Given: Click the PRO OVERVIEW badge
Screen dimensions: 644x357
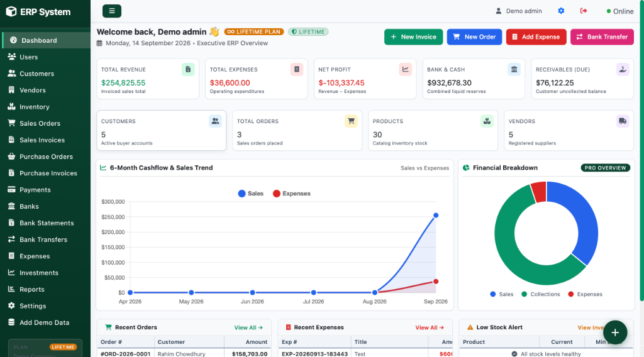Looking at the screenshot, I should pyautogui.click(x=606, y=168).
